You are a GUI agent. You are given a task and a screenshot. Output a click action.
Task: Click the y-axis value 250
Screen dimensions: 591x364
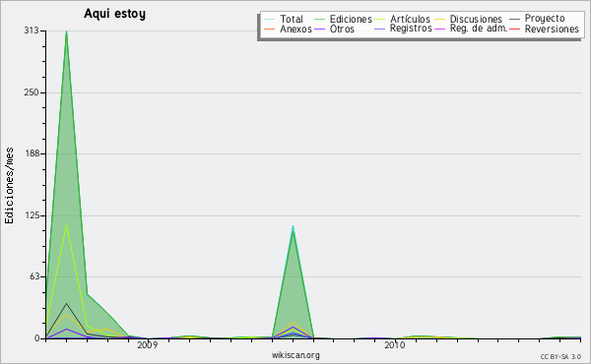[x=32, y=92]
